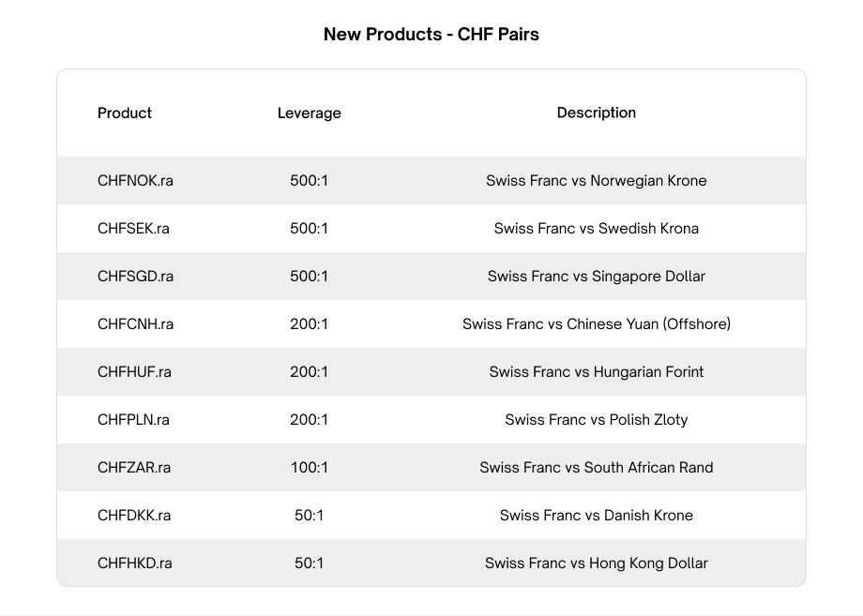Viewport: 863px width, 616px height.
Task: Select the CHFSEK.ra product cell
Action: pos(133,228)
